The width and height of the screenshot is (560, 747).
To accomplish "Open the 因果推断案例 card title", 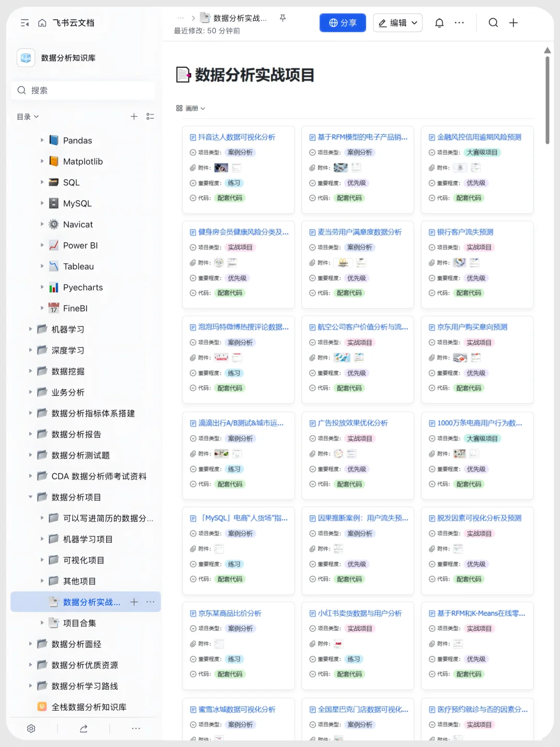I will tap(363, 518).
